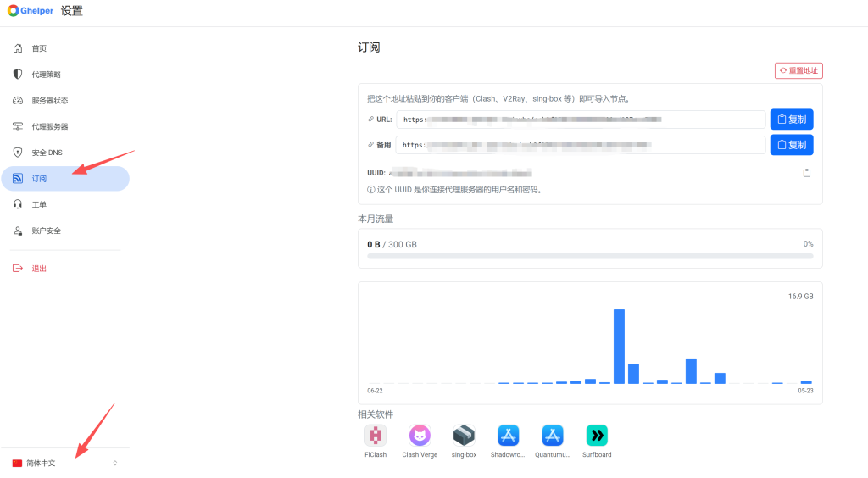Click the 0% traffic percentage
Viewport: 868px width, 478px height.
[x=808, y=244]
